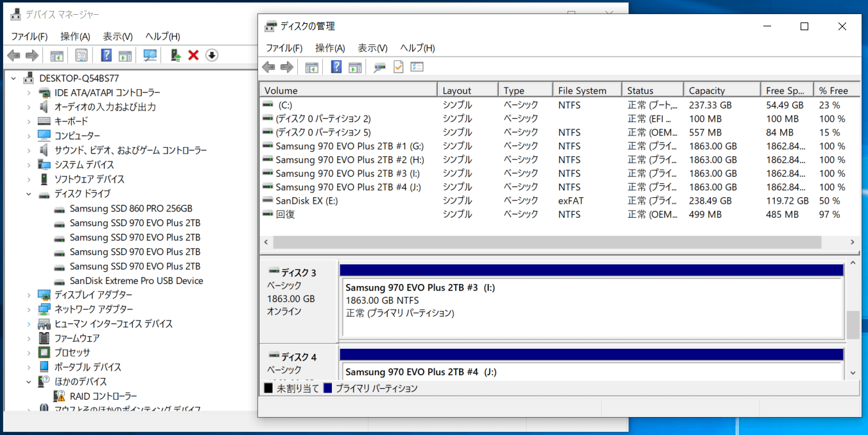Click Forward arrow in Disk Management toolbar

tap(287, 67)
